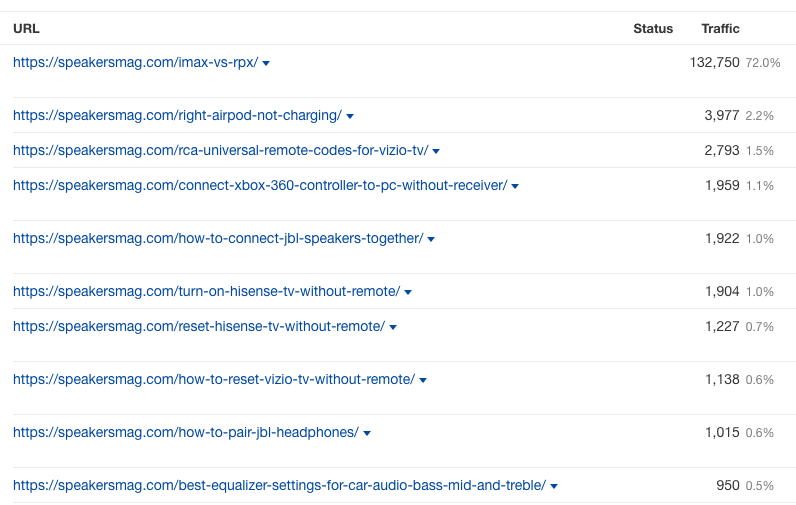This screenshot has height=505, width=796.
Task: Open turn-on-hisense-tv-without-remote link
Action: [206, 291]
